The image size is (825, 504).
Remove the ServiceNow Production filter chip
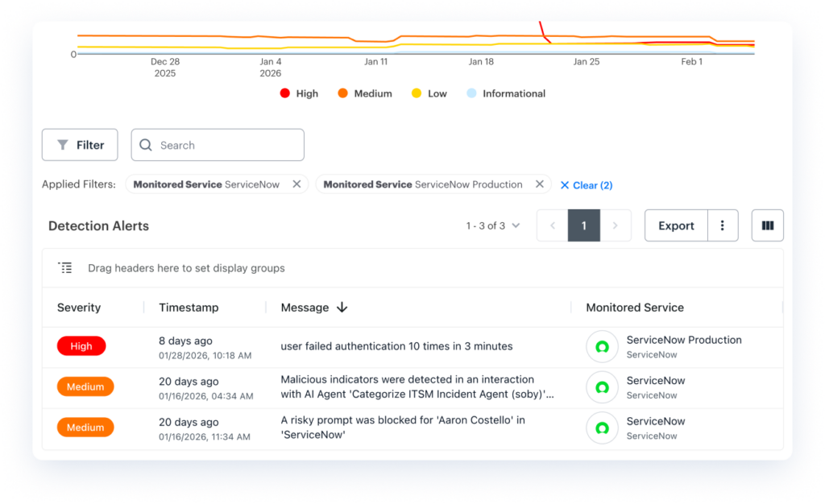540,184
